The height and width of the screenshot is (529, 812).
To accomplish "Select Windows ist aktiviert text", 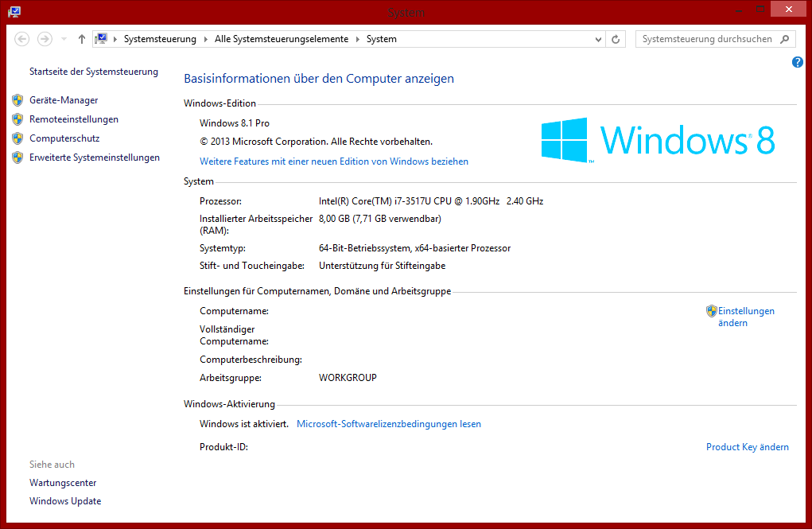I will (x=244, y=424).
